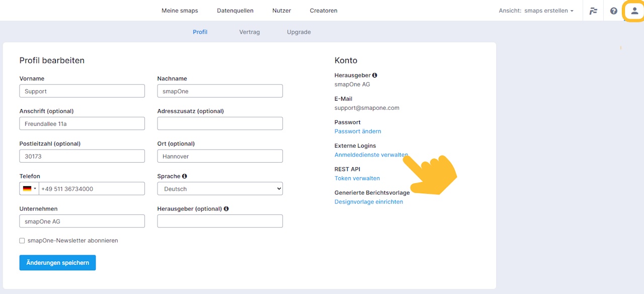Click info icon beside Herausgeber (optional)
The width and height of the screenshot is (644, 294).
coord(226,209)
